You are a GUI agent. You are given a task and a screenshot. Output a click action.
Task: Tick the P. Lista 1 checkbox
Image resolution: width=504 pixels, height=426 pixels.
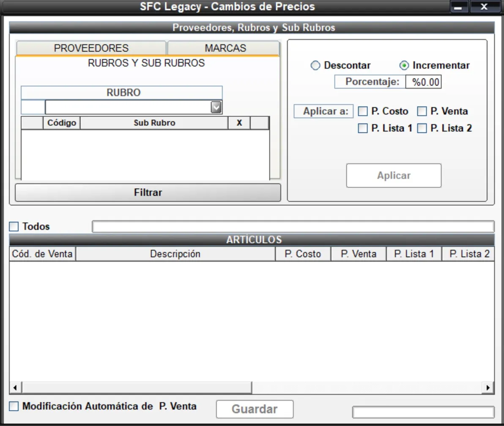(363, 128)
